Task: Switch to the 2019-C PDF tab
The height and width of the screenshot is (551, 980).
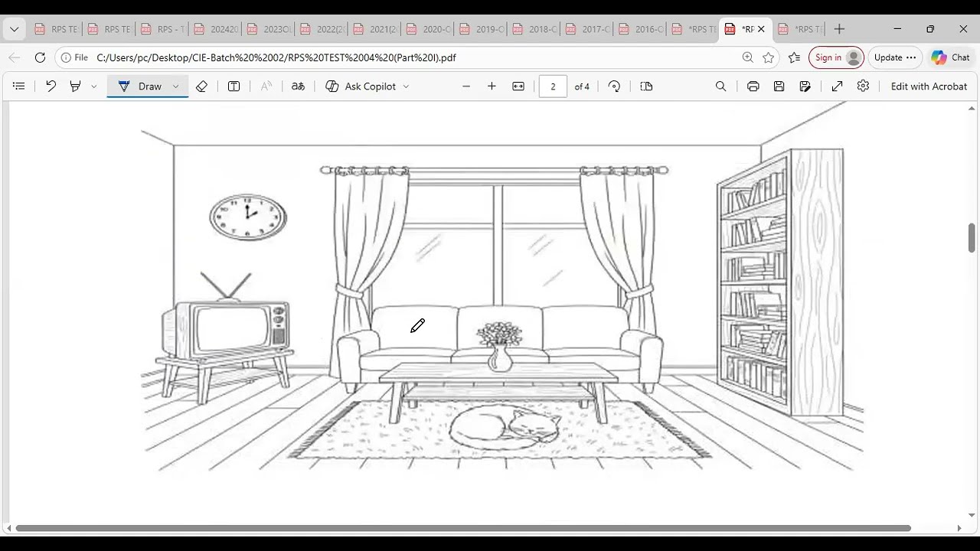Action: coord(481,29)
